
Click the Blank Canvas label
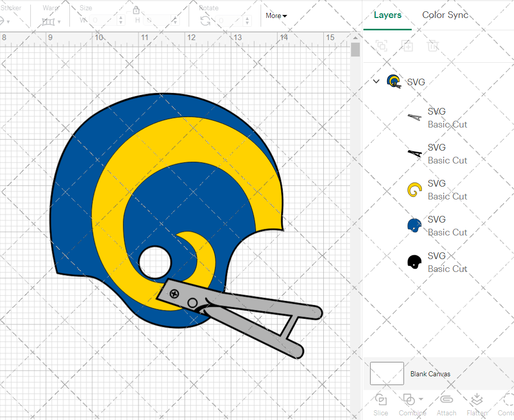[x=430, y=374]
